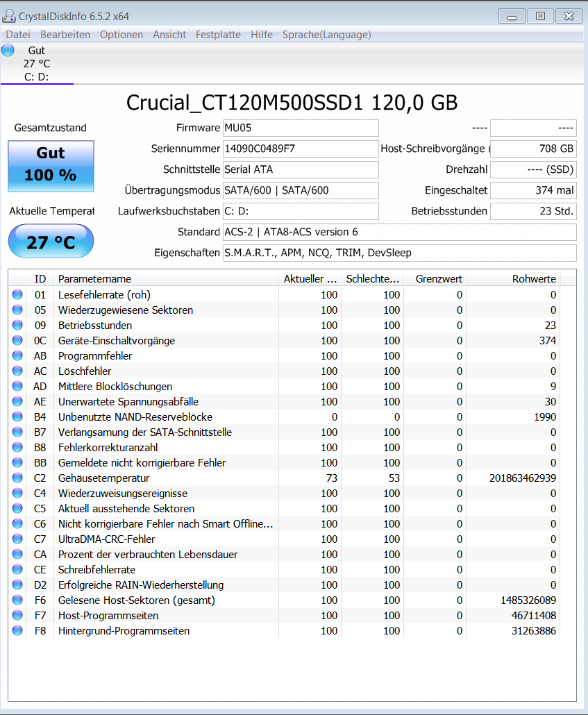This screenshot has height=715, width=588.
Task: Click raw value '31263886'
Action: [x=534, y=630]
